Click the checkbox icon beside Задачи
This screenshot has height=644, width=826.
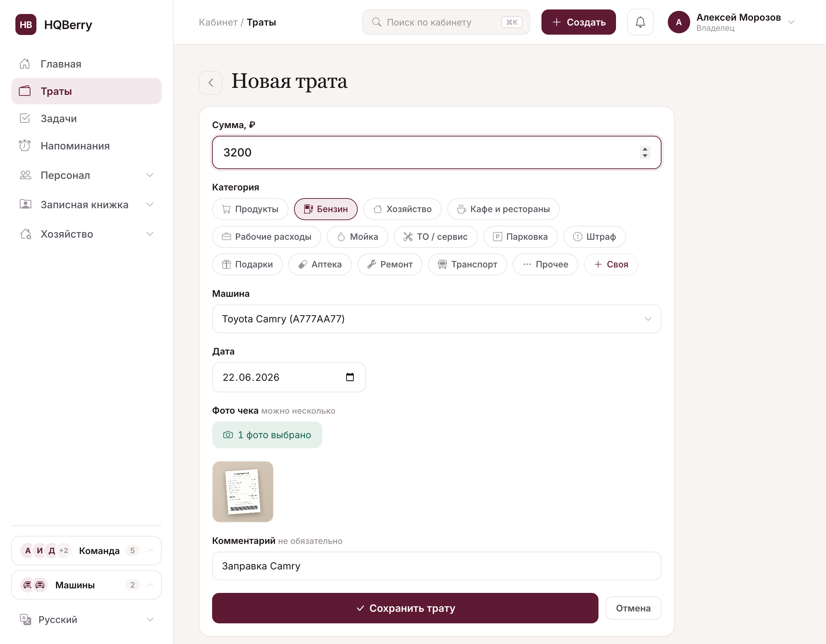[25, 118]
